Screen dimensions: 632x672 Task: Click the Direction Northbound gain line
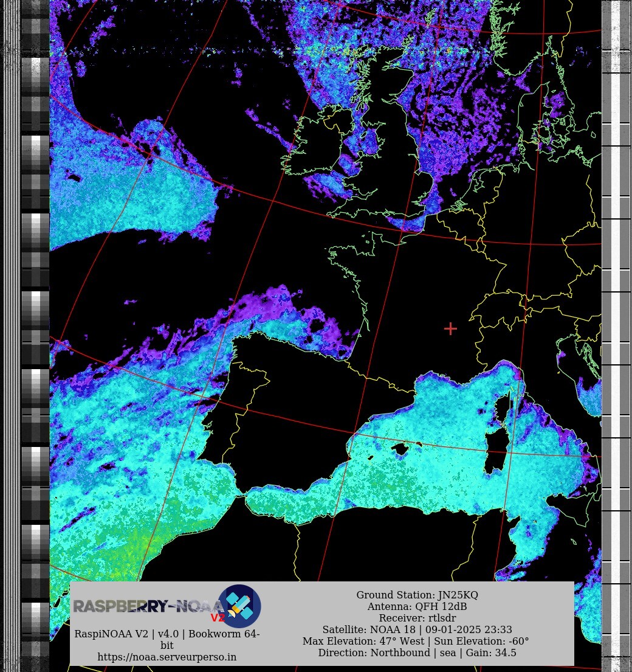[x=417, y=653]
